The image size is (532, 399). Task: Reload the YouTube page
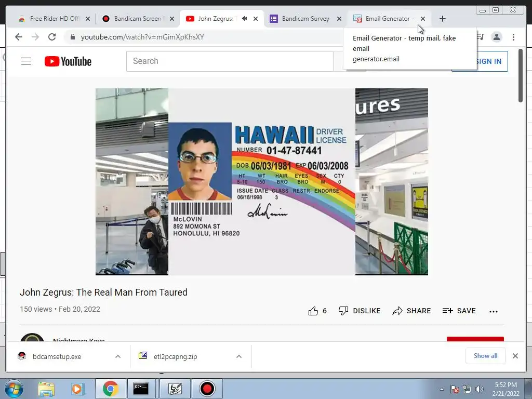pyautogui.click(x=52, y=37)
